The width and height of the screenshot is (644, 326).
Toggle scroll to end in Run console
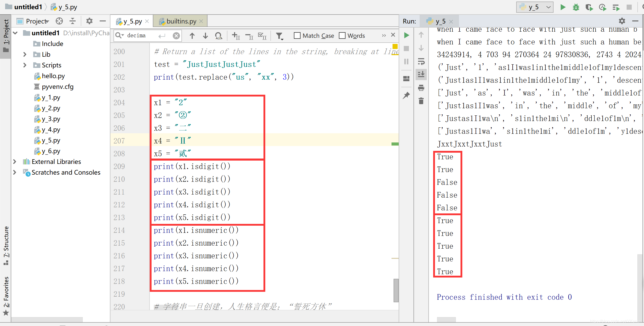[421, 75]
